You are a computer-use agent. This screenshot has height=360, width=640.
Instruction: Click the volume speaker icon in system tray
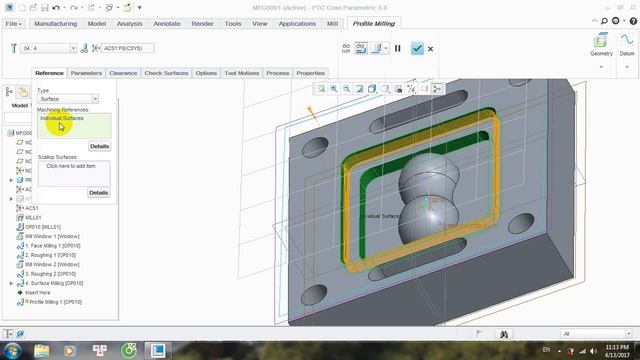pos(593,351)
